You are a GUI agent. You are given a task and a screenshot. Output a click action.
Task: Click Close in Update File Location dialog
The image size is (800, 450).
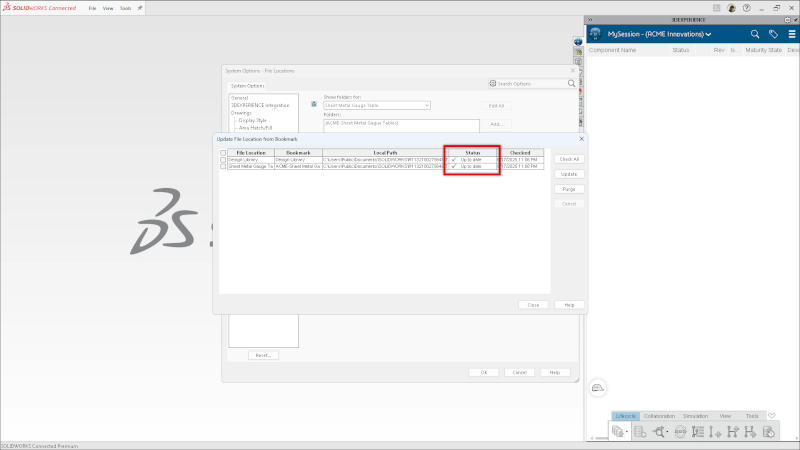(x=533, y=305)
